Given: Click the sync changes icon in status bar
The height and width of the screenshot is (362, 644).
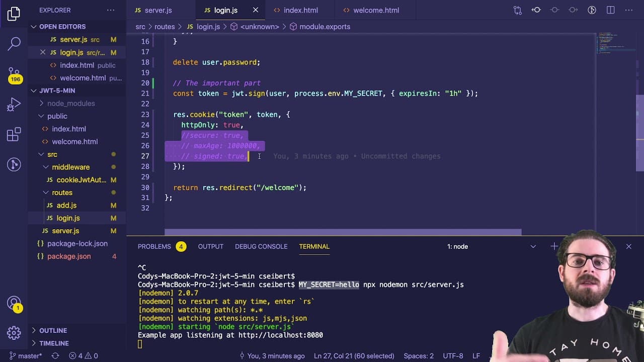Looking at the screenshot, I should point(55,356).
